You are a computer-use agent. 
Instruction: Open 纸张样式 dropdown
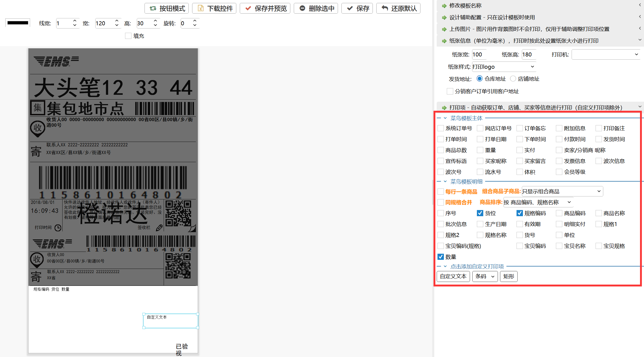pyautogui.click(x=504, y=67)
